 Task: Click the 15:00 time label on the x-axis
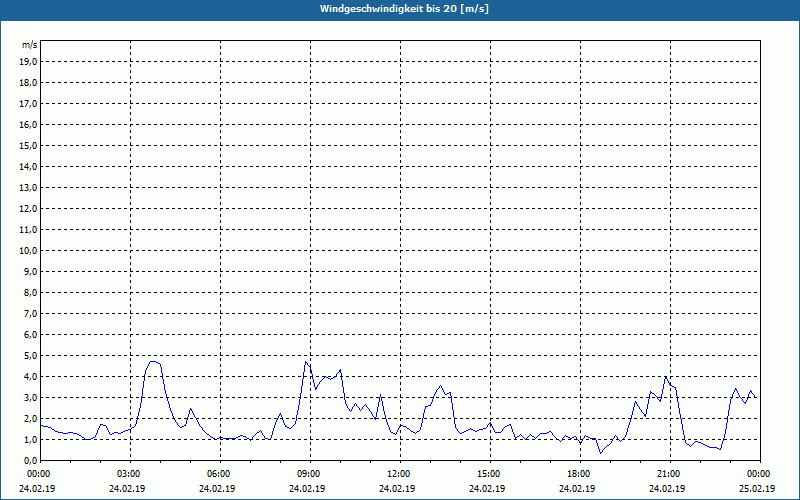click(x=490, y=474)
